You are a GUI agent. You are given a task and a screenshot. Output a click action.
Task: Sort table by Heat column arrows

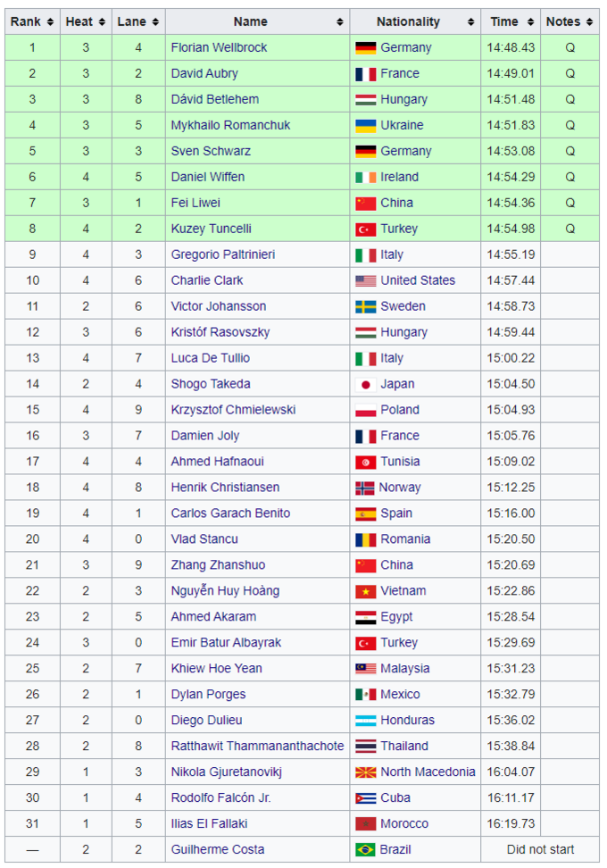pos(103,22)
